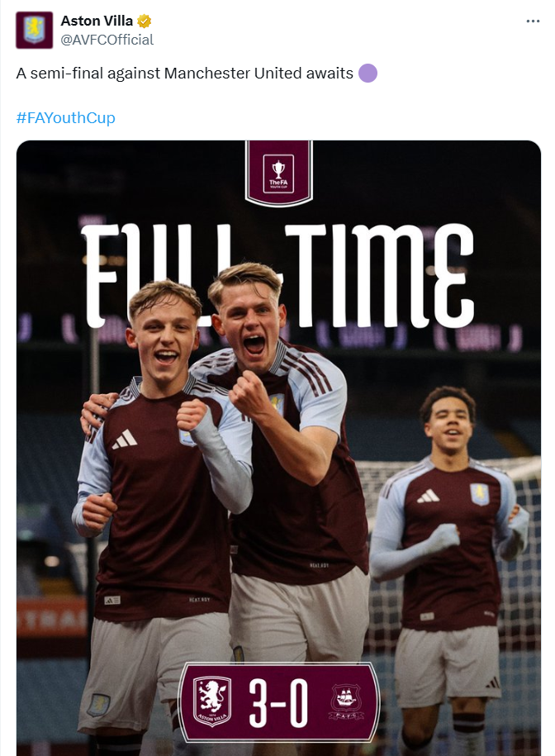Click the Aston Villa profile avatar
The image size is (555, 756).
click(34, 30)
